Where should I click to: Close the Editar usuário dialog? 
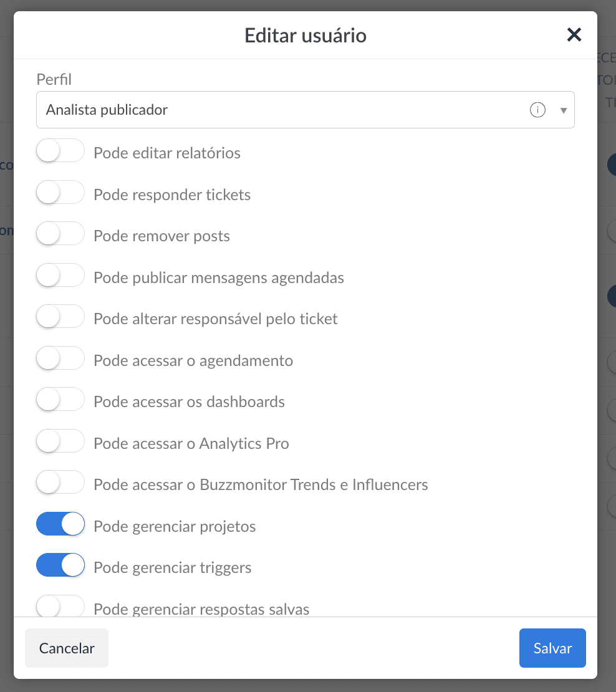[574, 35]
